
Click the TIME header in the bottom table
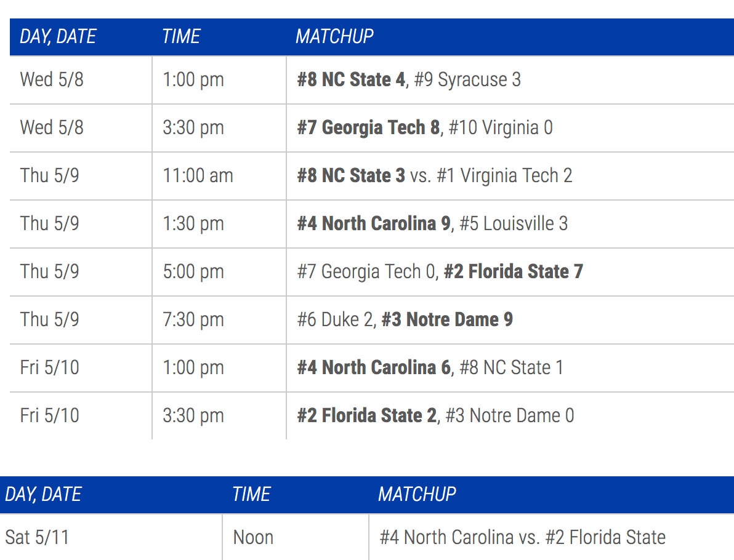(x=251, y=494)
